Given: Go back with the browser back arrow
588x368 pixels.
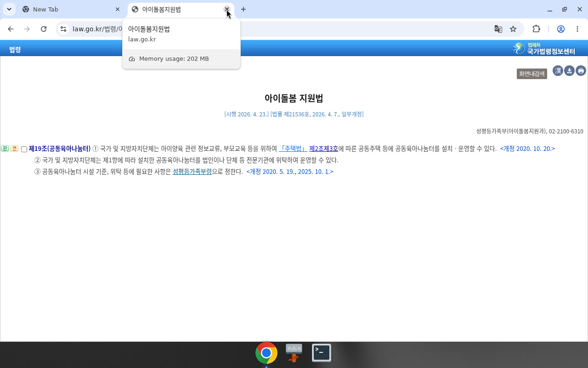Looking at the screenshot, I should click(11, 29).
